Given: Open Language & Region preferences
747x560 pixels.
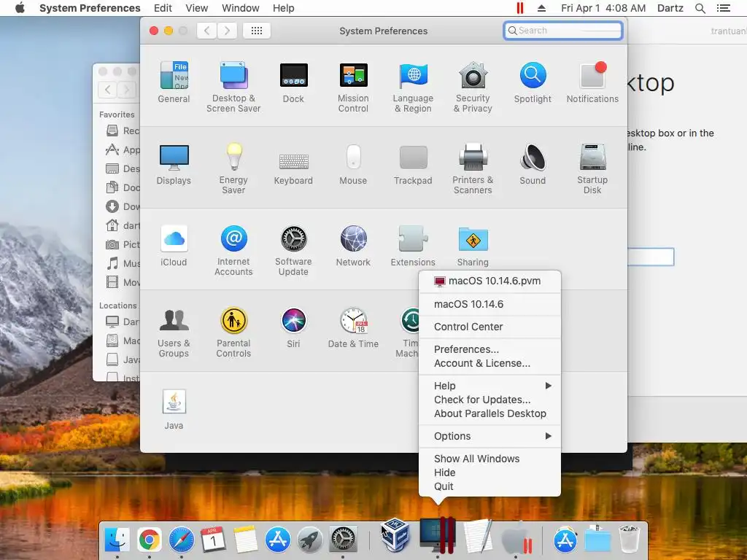Looking at the screenshot, I should point(413,87).
